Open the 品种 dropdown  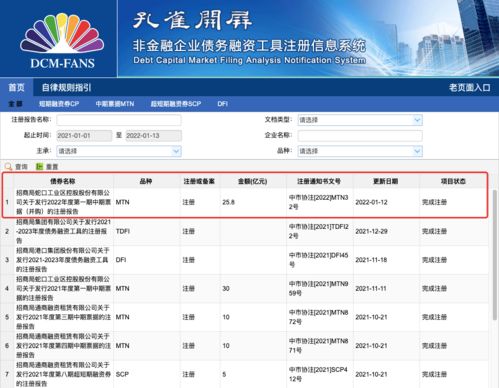(360, 151)
